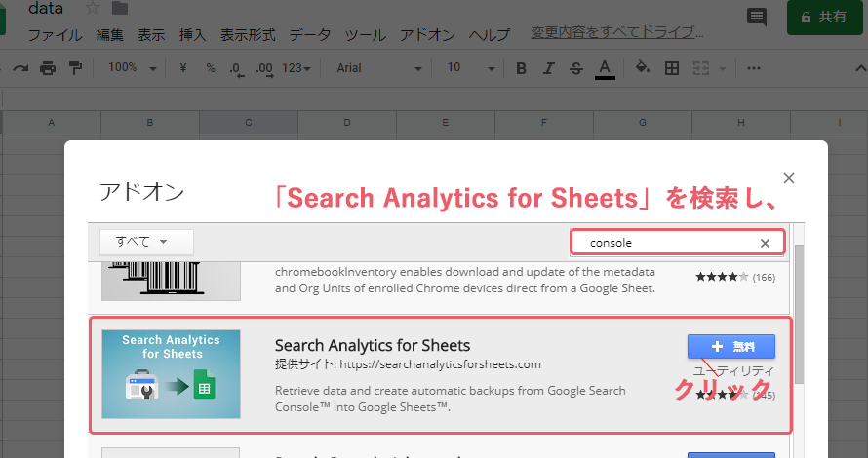Open the 123 number format dropdown
This screenshot has height=458, width=868.
click(x=296, y=68)
